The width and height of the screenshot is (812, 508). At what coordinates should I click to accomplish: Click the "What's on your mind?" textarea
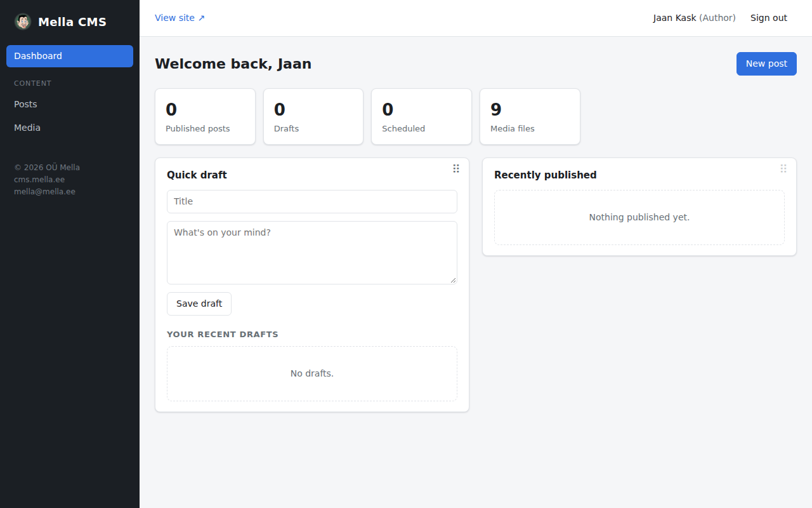(312, 253)
